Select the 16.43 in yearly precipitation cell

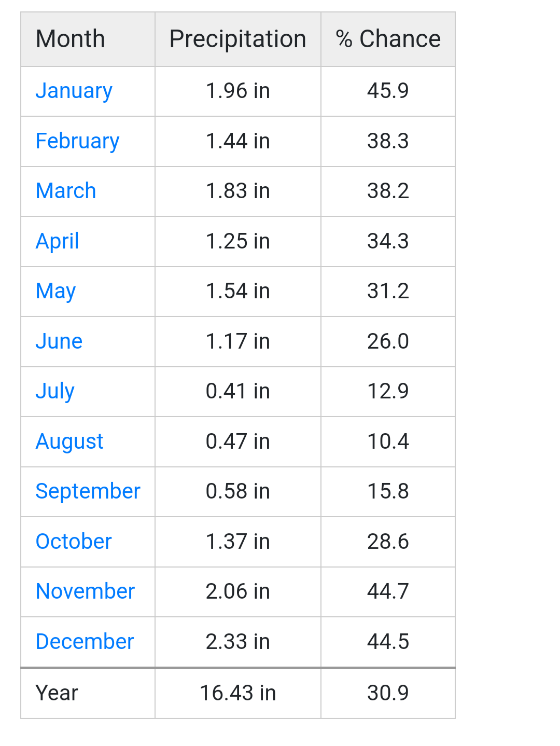tap(238, 694)
